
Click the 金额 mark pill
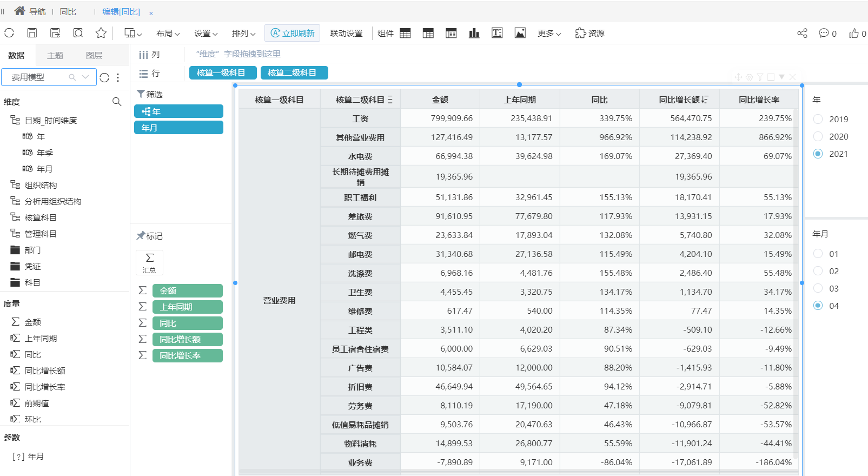(188, 290)
